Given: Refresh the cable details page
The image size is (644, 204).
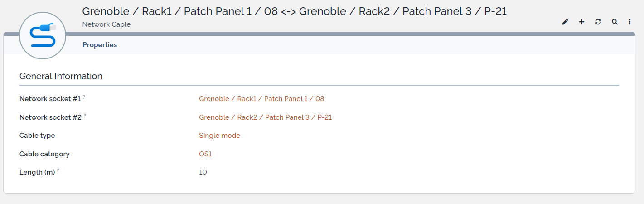Looking at the screenshot, I should 598,22.
